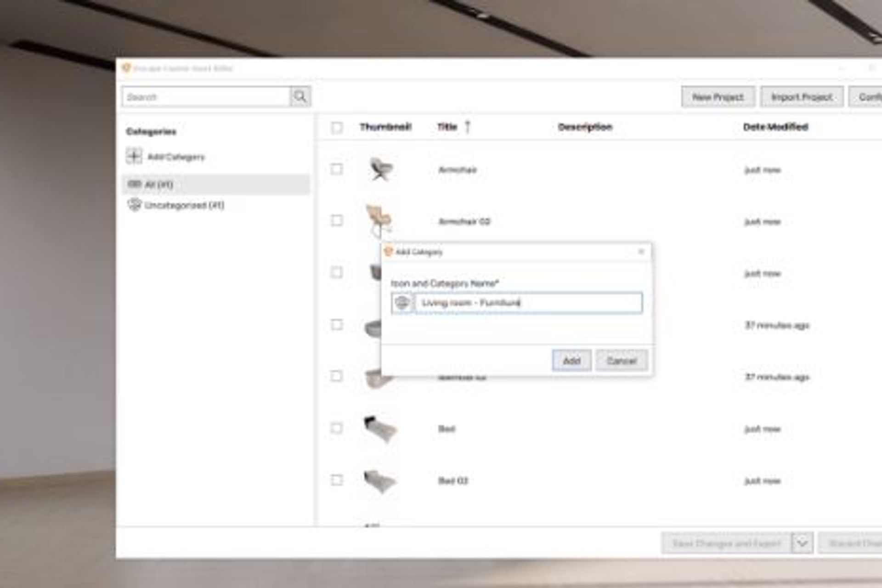Viewport: 882px width, 588px height.
Task: Select the All (#1) category
Action: [158, 183]
